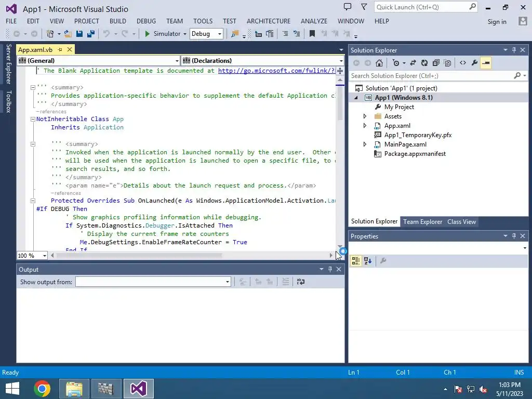Click the editor horizontal scrollbar thumb
The width and height of the screenshot is (532, 399).
139,256
